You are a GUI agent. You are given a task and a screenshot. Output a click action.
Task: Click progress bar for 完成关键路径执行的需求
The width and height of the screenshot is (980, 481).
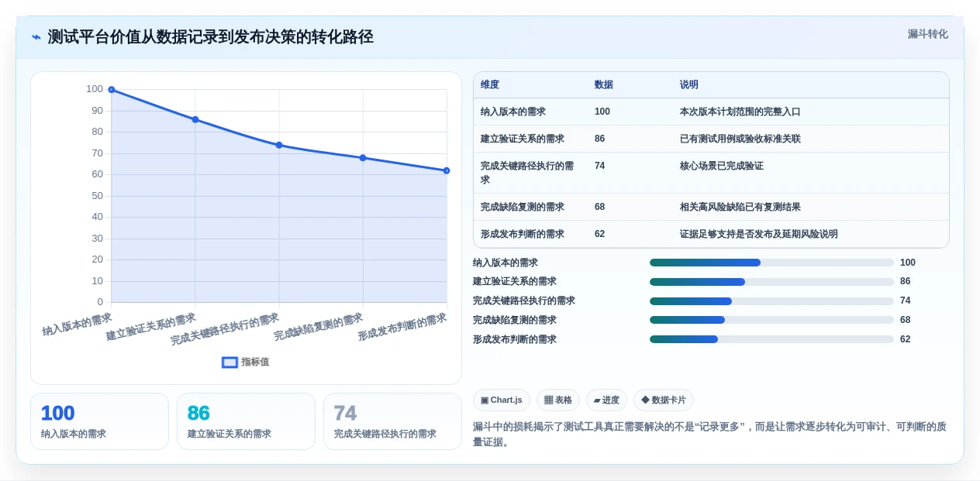coord(771,301)
